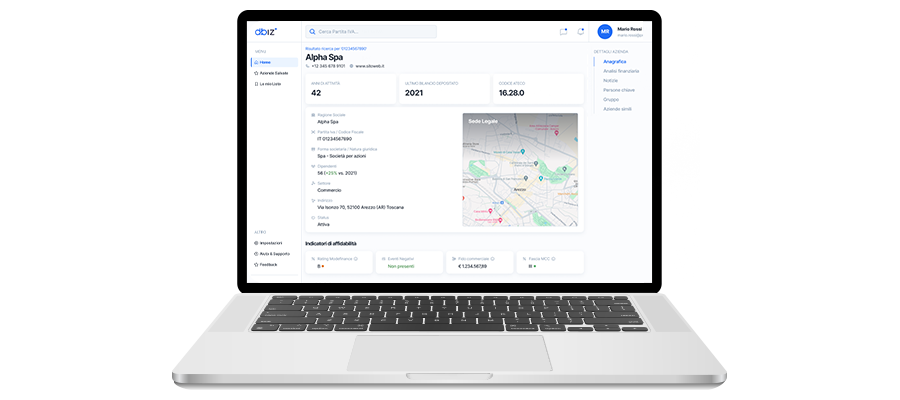Image resolution: width=900 pixels, height=400 pixels.
Task: Open Aiuto & Supporto in the sidebar
Action: pos(274,254)
